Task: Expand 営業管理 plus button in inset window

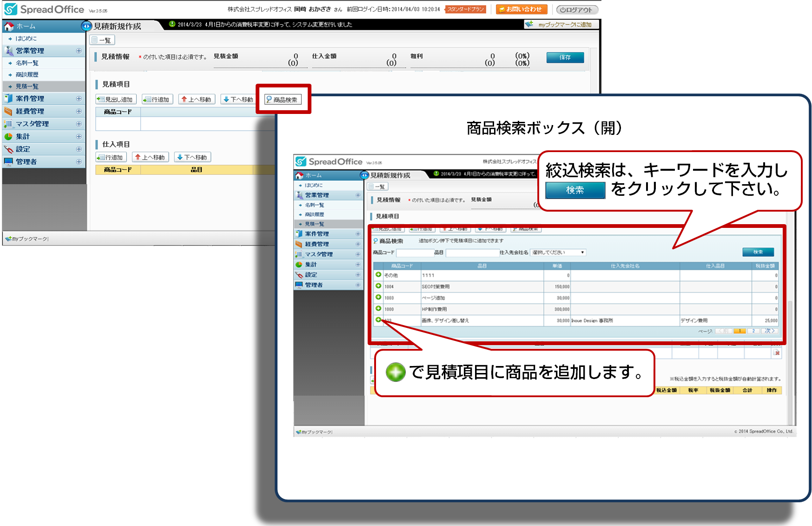Action: tap(358, 195)
